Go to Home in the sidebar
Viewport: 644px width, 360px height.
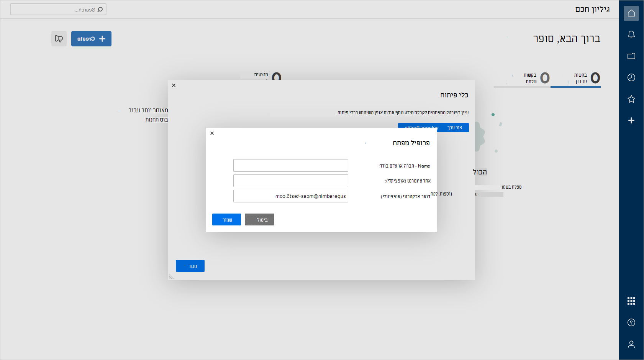click(x=631, y=13)
